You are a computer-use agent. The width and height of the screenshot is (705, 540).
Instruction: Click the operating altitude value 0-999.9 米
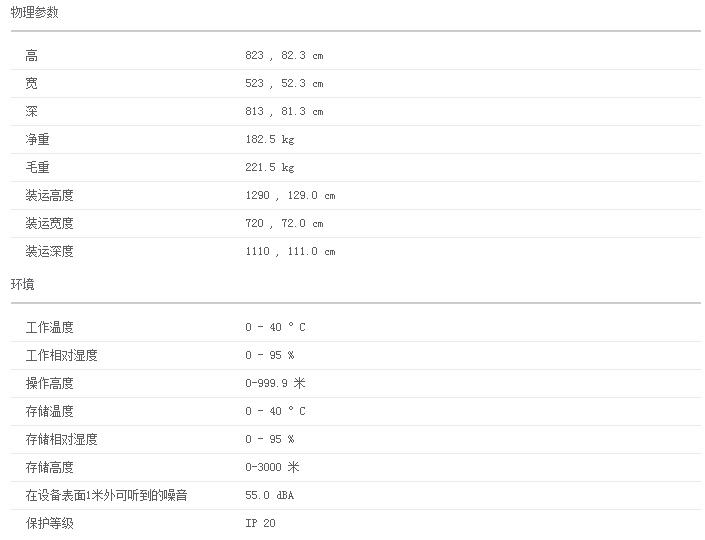point(275,384)
